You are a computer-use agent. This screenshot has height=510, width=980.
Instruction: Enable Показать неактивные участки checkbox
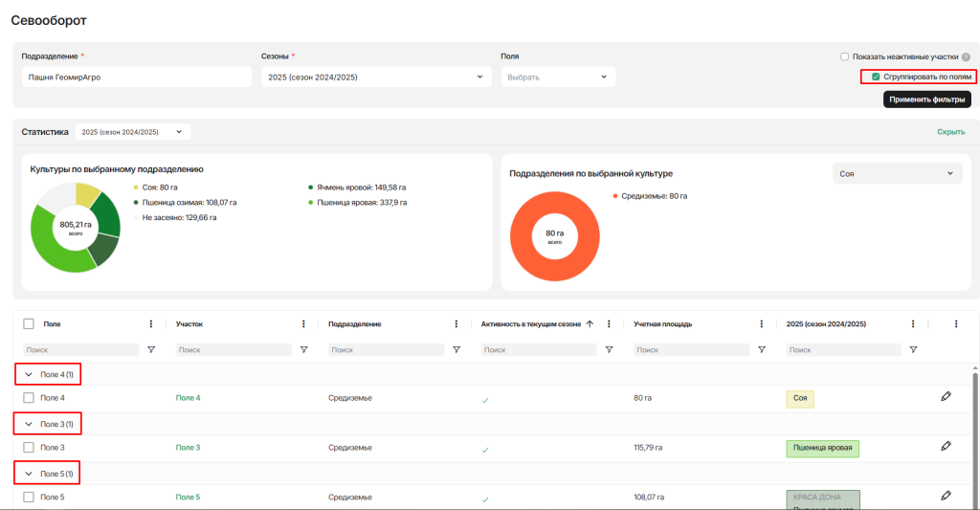coord(844,57)
